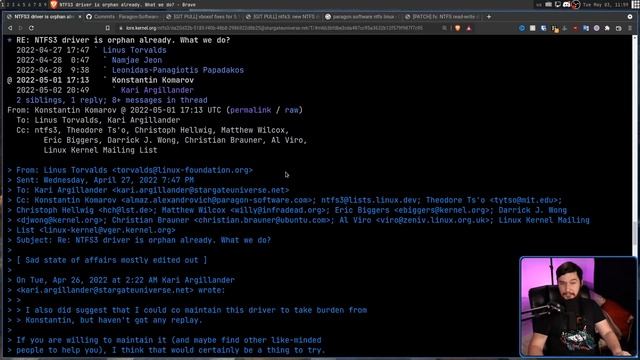Open the tab search dropdown arrow
Image resolution: width=640 pixels, height=360 pixels.
[x=630, y=17]
